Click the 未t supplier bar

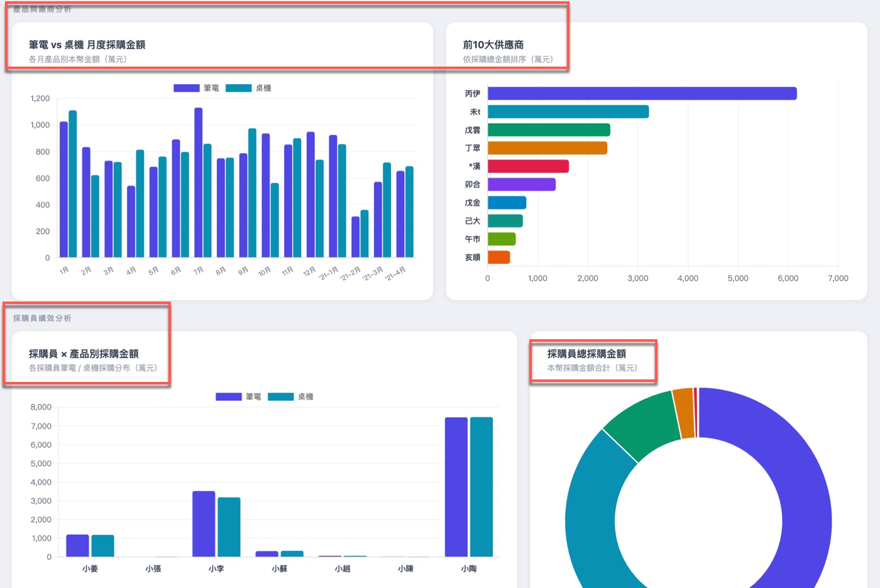[568, 112]
